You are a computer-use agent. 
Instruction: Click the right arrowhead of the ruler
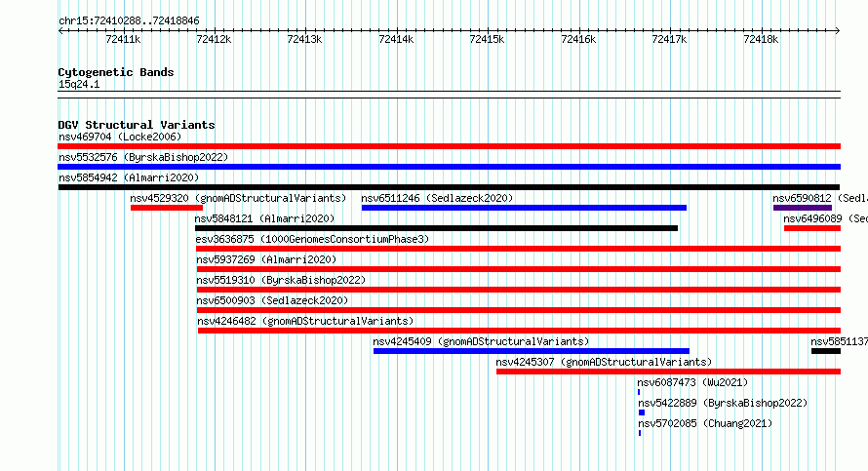pos(838,31)
